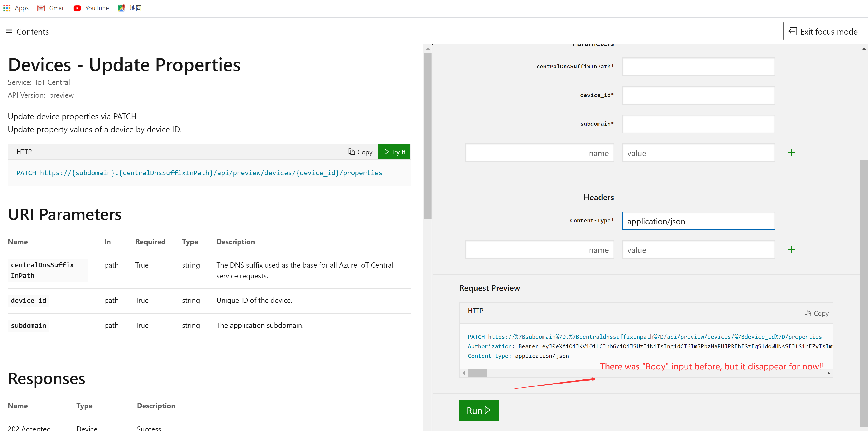The image size is (868, 431).
Task: Click 'Service: IoT Central' text
Action: click(39, 82)
